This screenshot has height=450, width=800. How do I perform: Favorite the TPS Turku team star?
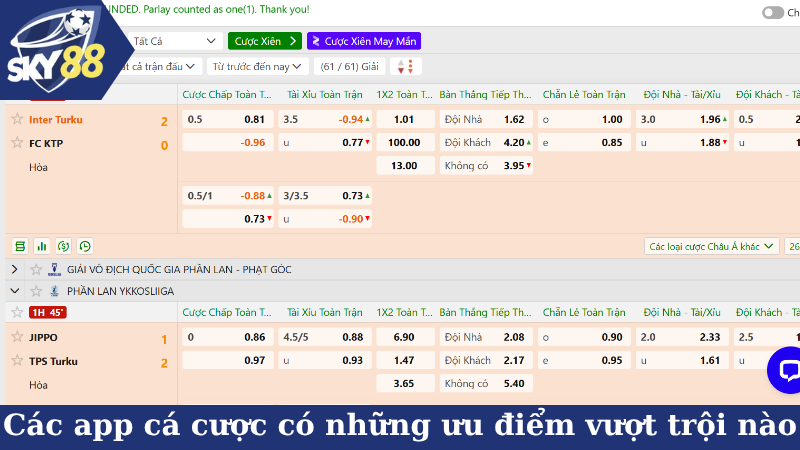click(x=17, y=361)
